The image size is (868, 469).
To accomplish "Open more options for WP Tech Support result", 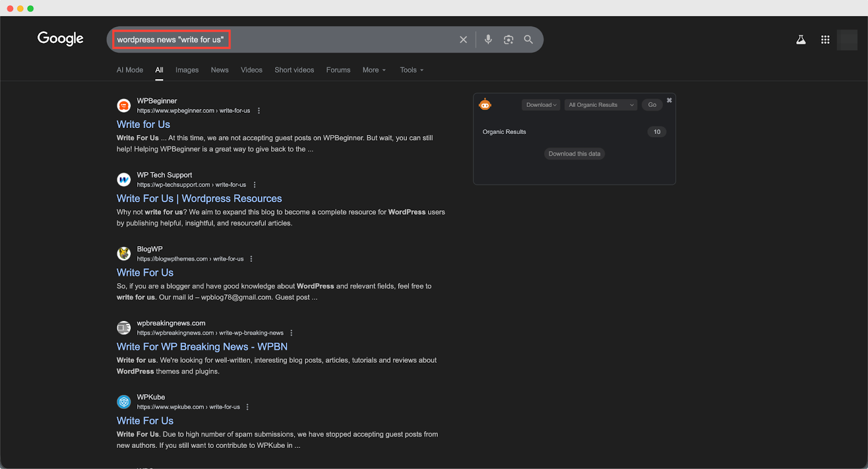I will pos(254,185).
